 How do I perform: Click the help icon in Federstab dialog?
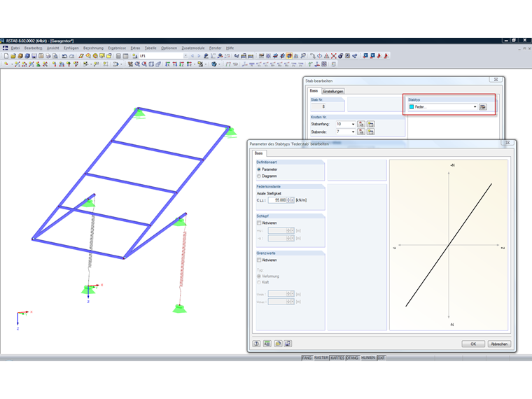click(x=256, y=344)
